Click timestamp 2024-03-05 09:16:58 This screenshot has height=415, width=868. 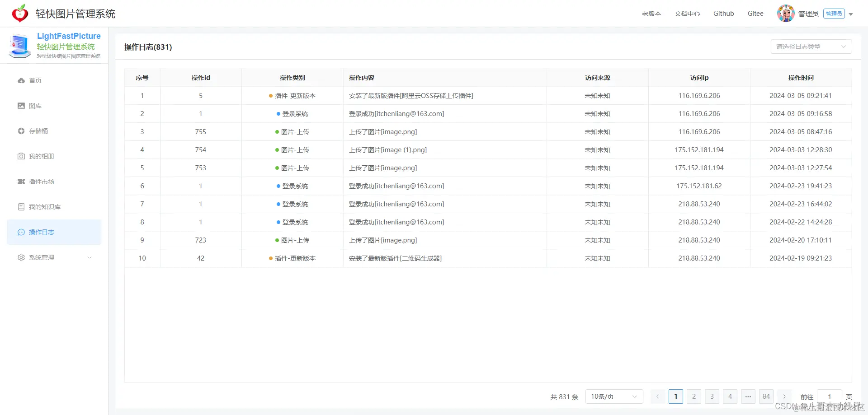(x=801, y=114)
